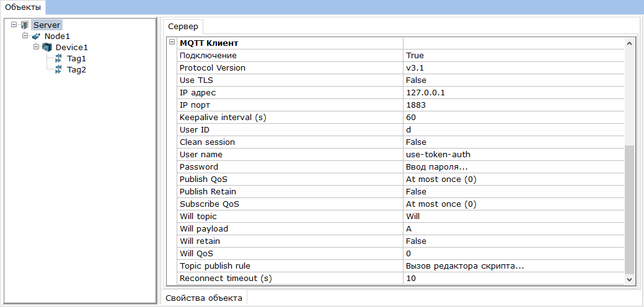Collapse the Device1 tree node
This screenshot has height=307, width=644.
click(x=37, y=48)
